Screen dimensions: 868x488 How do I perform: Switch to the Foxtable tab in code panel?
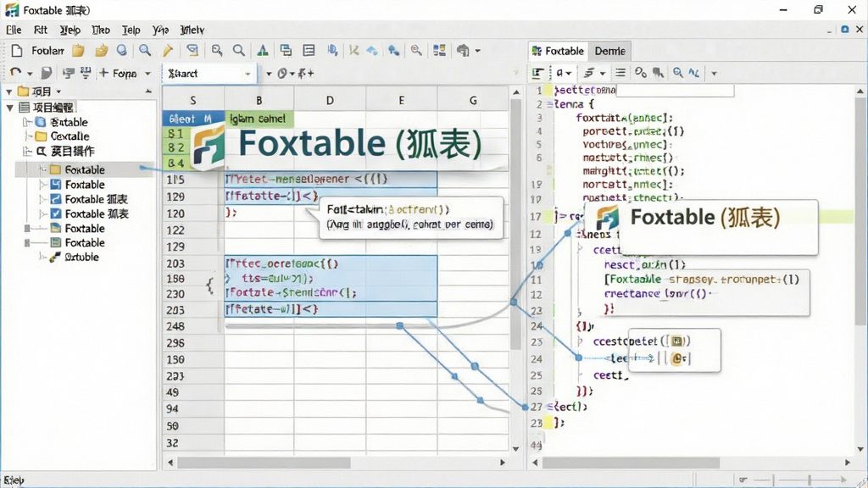558,51
